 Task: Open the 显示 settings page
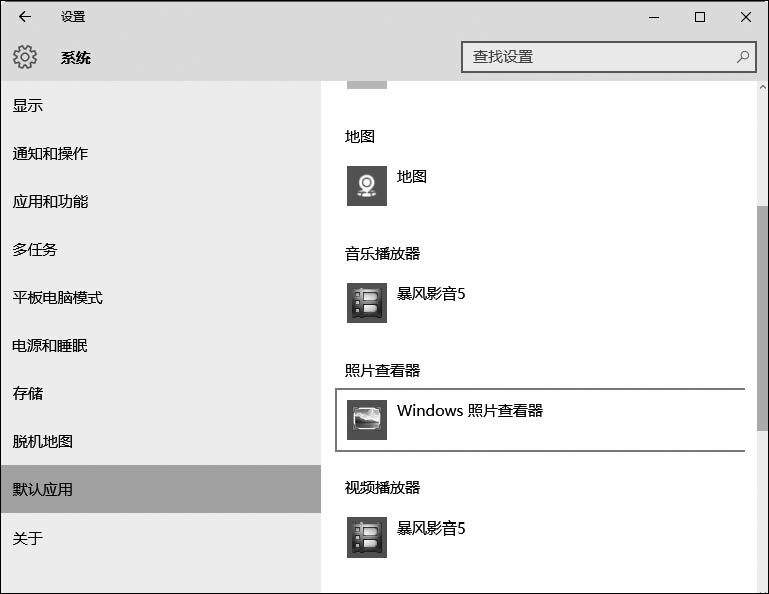(x=161, y=105)
